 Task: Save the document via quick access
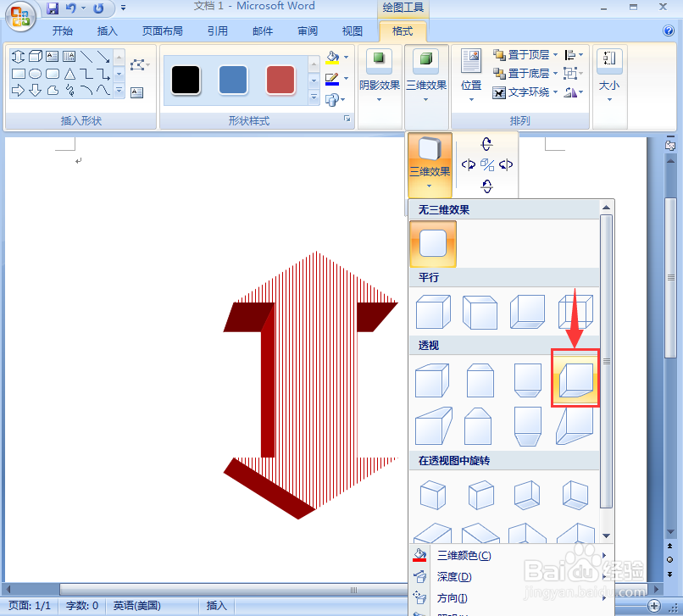[53, 8]
